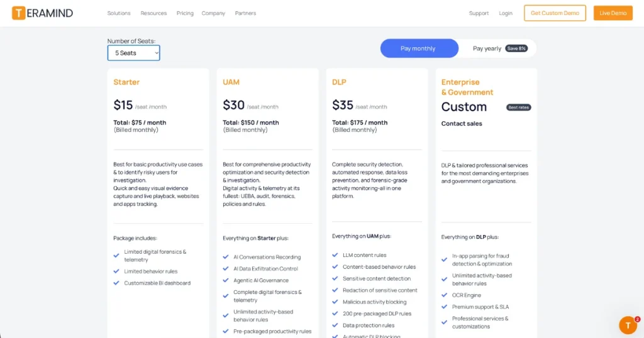
Task: Go to Pricing in the navigation
Action: pyautogui.click(x=185, y=13)
